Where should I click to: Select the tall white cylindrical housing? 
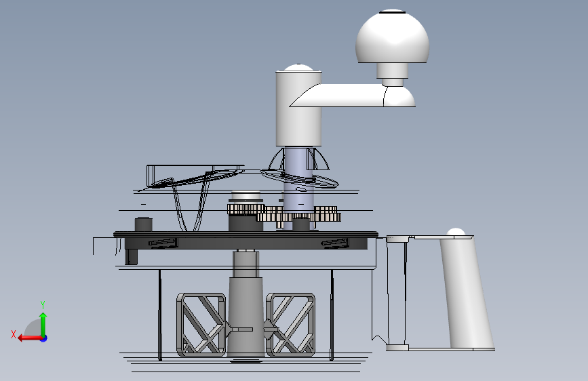click(299, 108)
